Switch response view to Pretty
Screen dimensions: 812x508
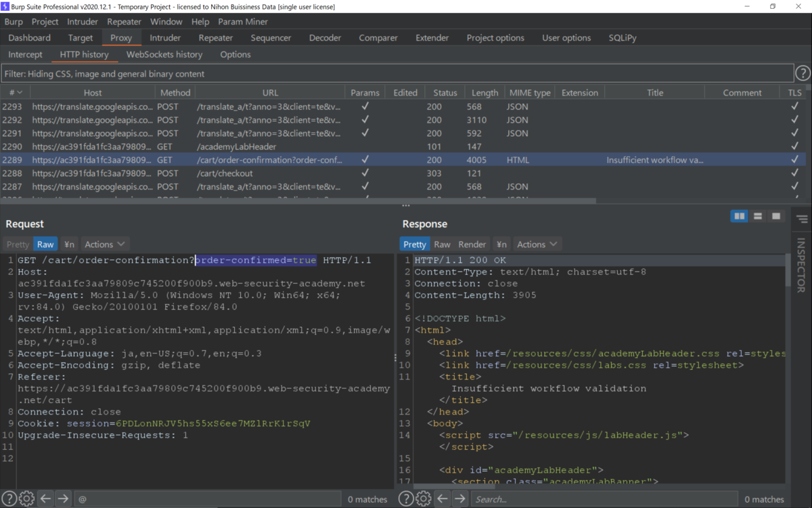pos(415,244)
